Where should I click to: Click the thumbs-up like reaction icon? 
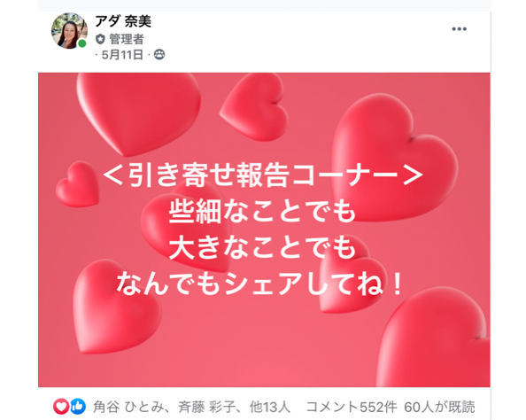[78, 407]
